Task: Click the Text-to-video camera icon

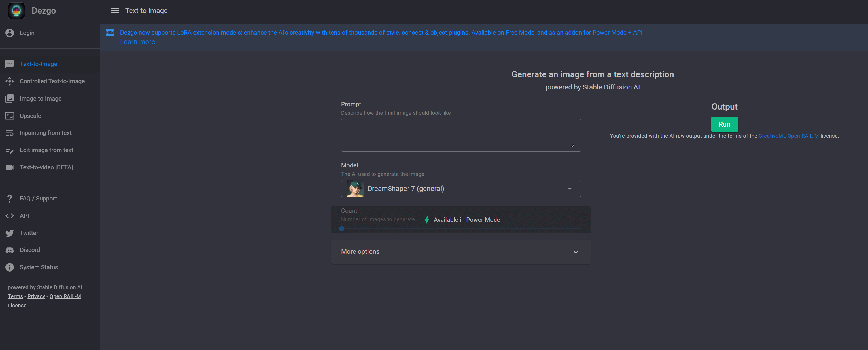Action: [10, 167]
